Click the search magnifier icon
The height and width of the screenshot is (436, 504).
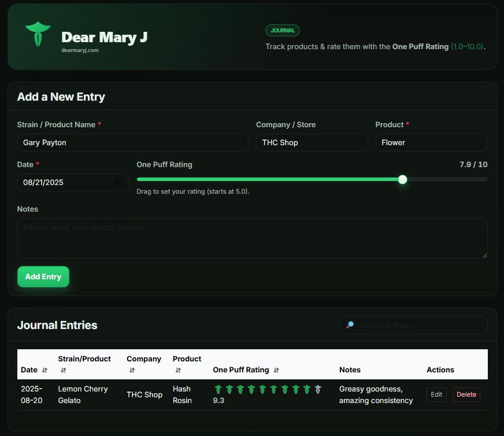(x=350, y=325)
